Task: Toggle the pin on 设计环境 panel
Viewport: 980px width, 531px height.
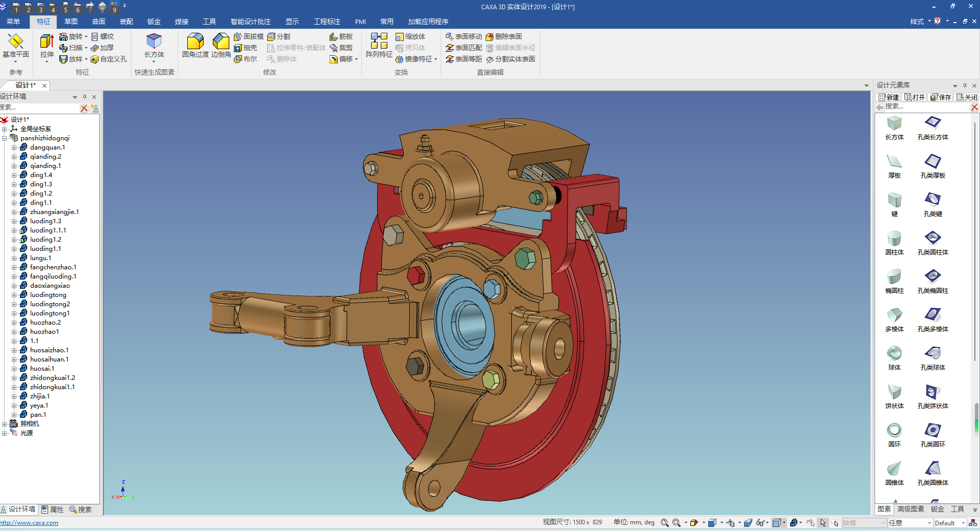Action: (85, 97)
